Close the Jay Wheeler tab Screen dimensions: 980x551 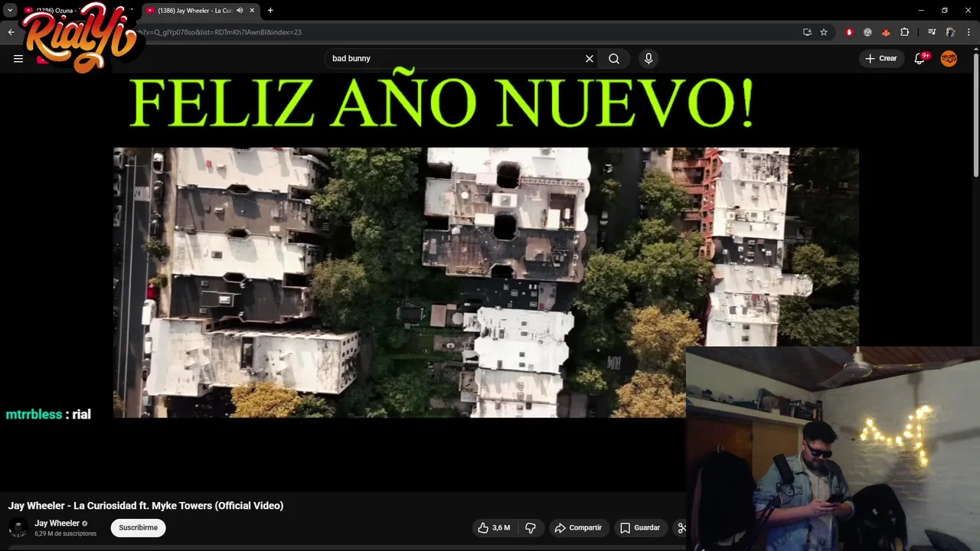point(252,11)
